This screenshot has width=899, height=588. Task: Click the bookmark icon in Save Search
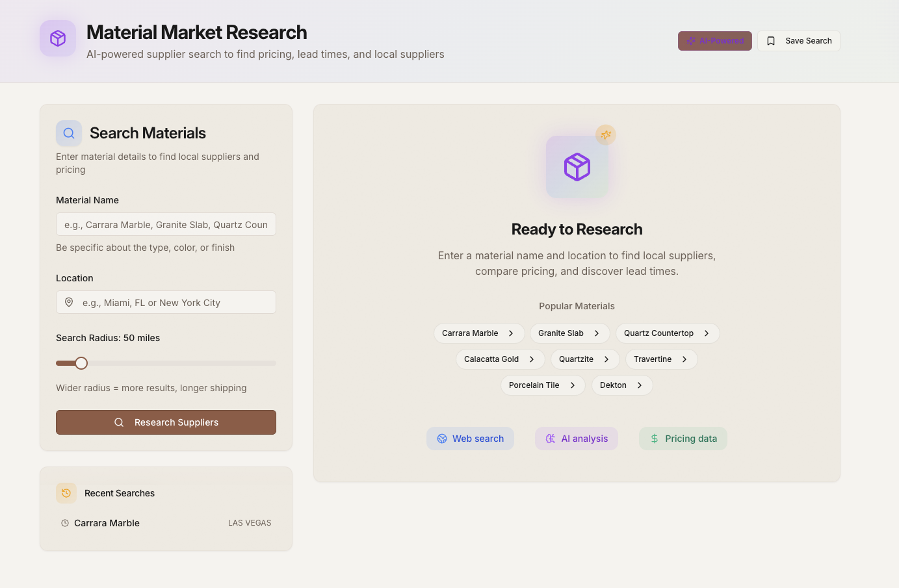(771, 41)
